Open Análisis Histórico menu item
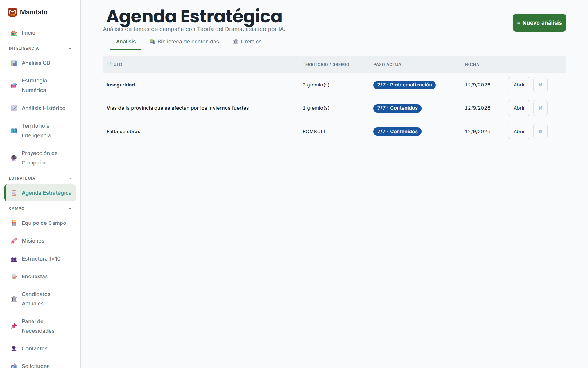588x368 pixels. (x=40, y=109)
